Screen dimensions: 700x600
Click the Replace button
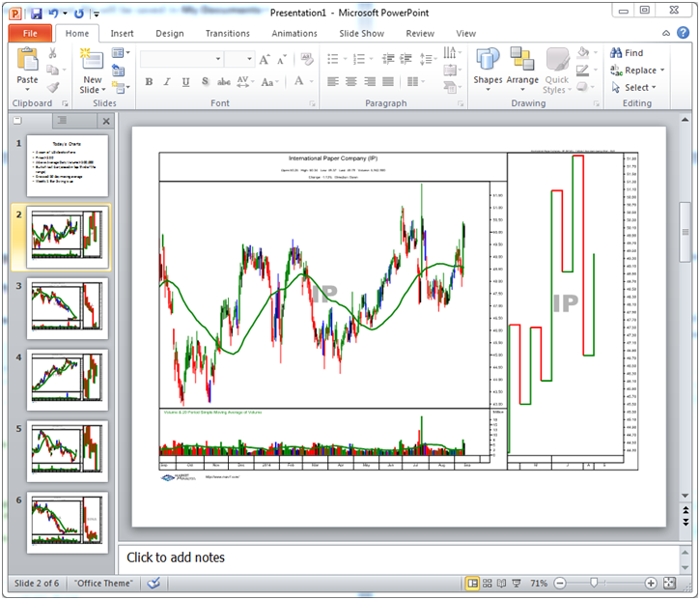coord(637,71)
